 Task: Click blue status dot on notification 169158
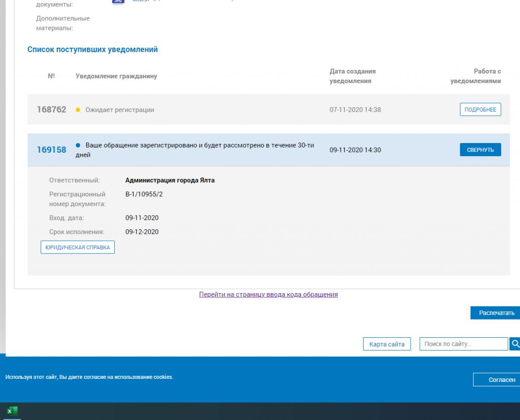point(78,146)
